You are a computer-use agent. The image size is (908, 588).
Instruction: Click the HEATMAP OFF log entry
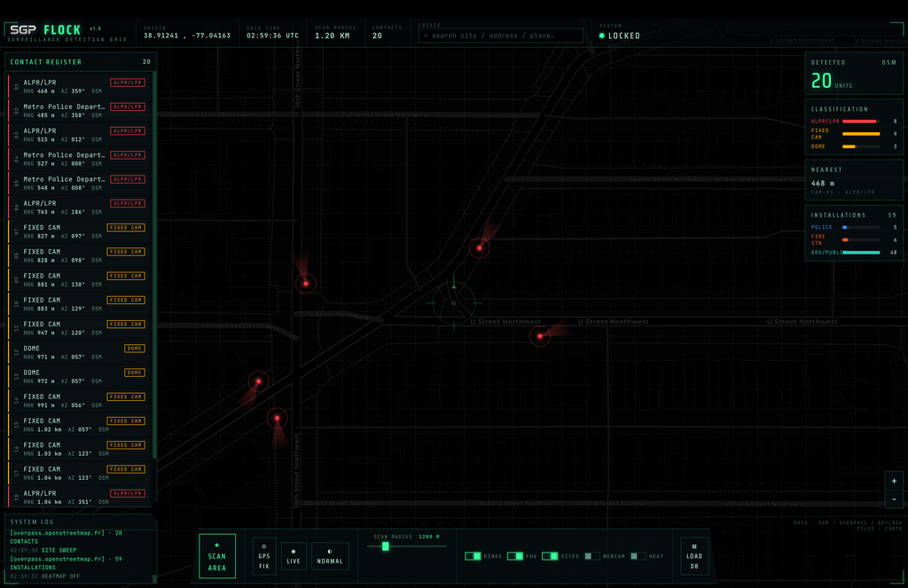pyautogui.click(x=45, y=576)
